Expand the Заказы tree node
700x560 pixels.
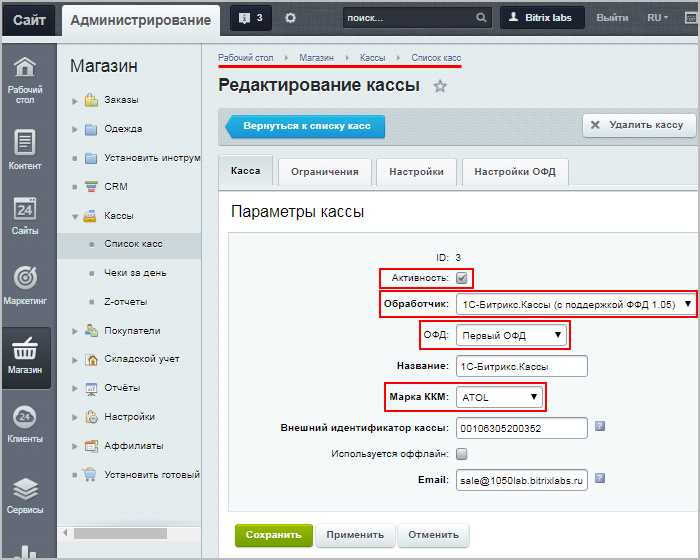75,101
